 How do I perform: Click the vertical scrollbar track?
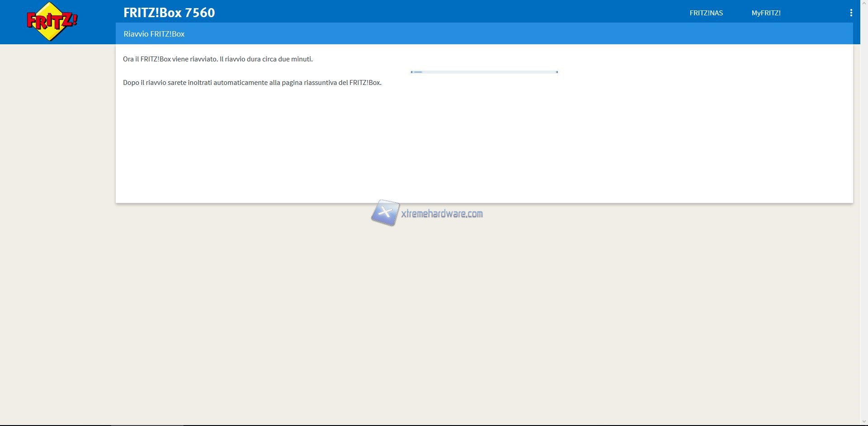pos(864,226)
